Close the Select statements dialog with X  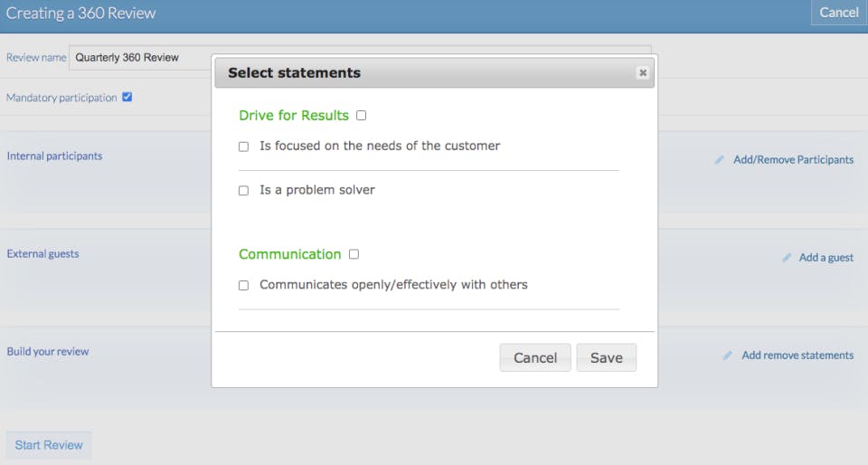coord(642,73)
